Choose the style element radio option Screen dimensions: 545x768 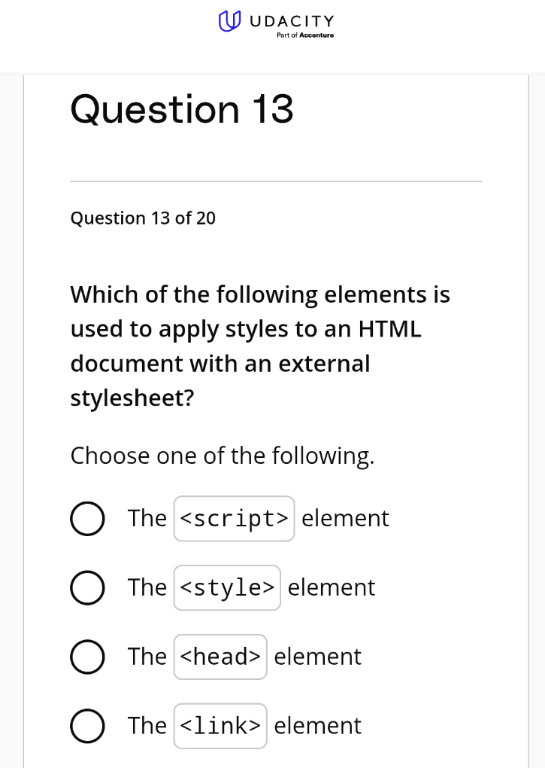coord(87,588)
